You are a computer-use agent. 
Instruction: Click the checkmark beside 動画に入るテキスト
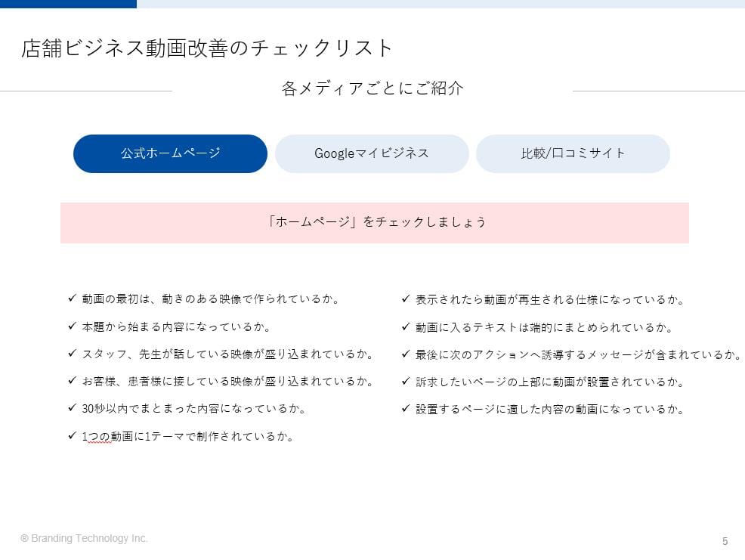406,326
